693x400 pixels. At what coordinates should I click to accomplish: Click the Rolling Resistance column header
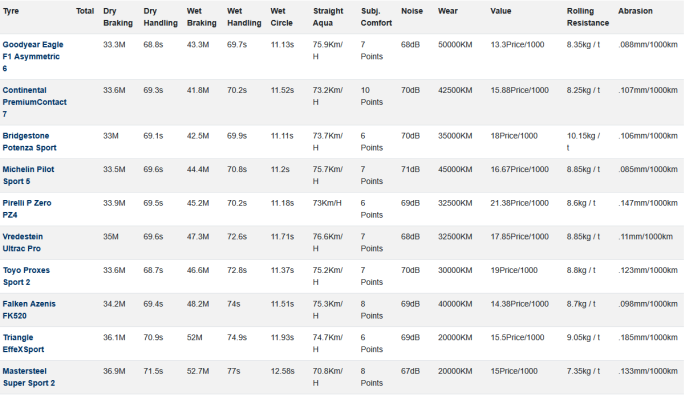(x=588, y=17)
